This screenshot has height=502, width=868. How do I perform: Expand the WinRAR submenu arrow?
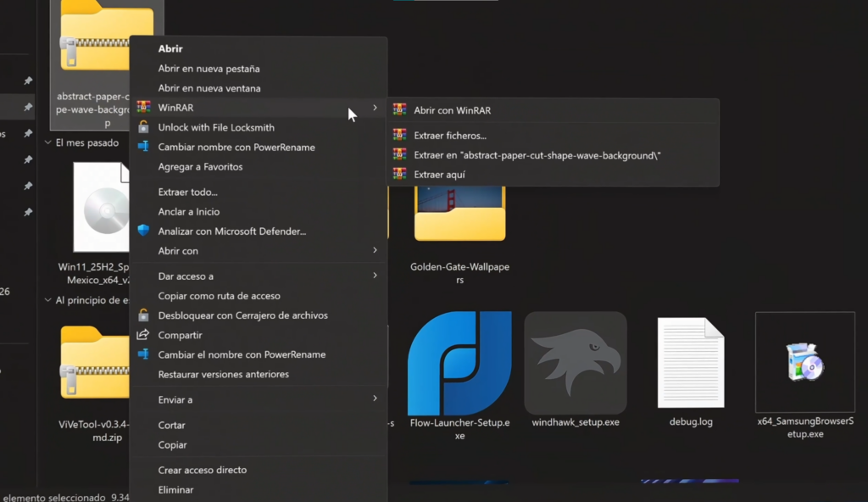[x=375, y=108]
